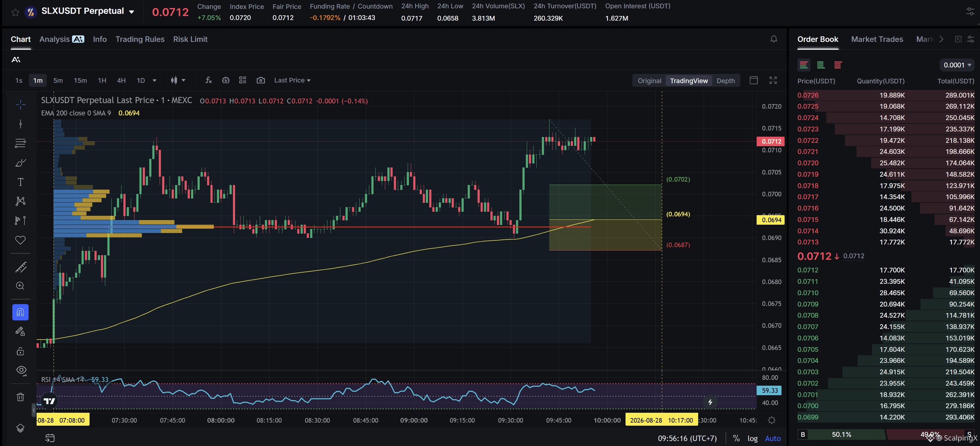980x446 pixels.
Task: Open order book settings sliders icon
Action: (x=970, y=39)
